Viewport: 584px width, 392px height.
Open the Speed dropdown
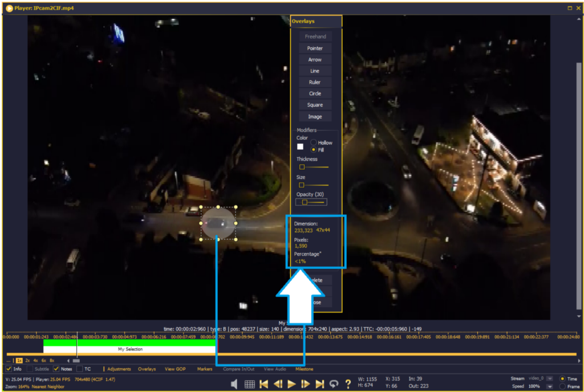click(549, 386)
